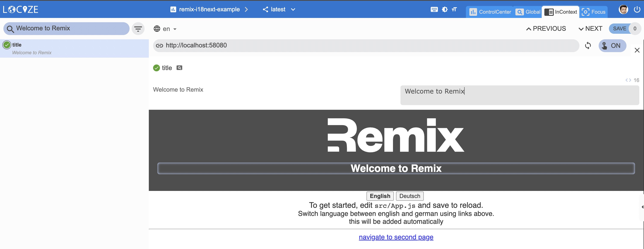Toggle the green check on title list item
Image resolution: width=644 pixels, height=249 pixels.
(7, 45)
